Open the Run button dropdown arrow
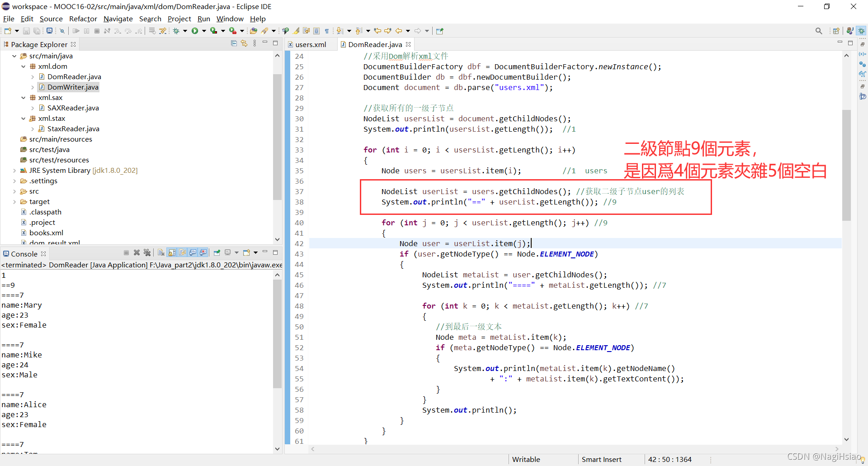The image size is (868, 466). tap(204, 31)
